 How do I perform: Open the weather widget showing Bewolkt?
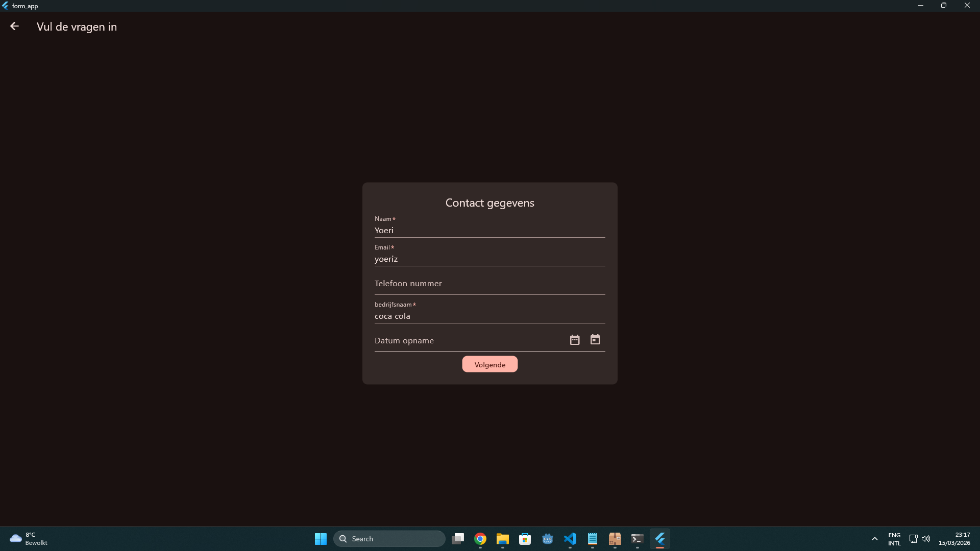(29, 539)
